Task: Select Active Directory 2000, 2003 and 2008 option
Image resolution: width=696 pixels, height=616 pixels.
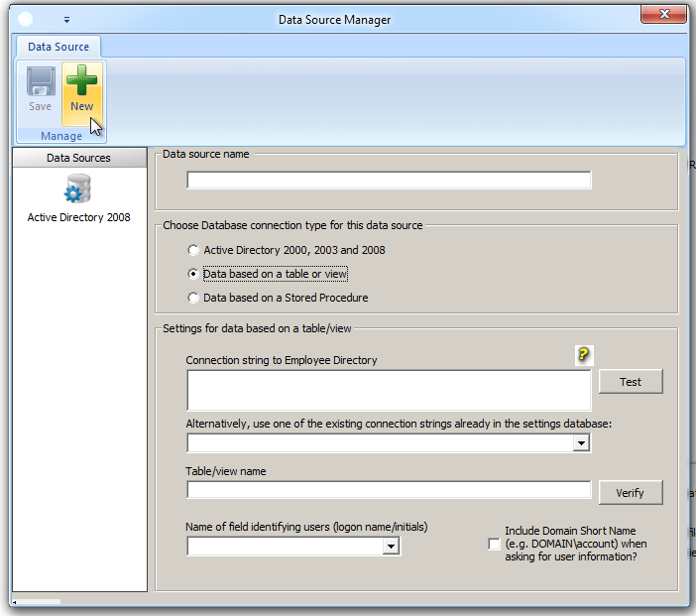Action: 193,250
